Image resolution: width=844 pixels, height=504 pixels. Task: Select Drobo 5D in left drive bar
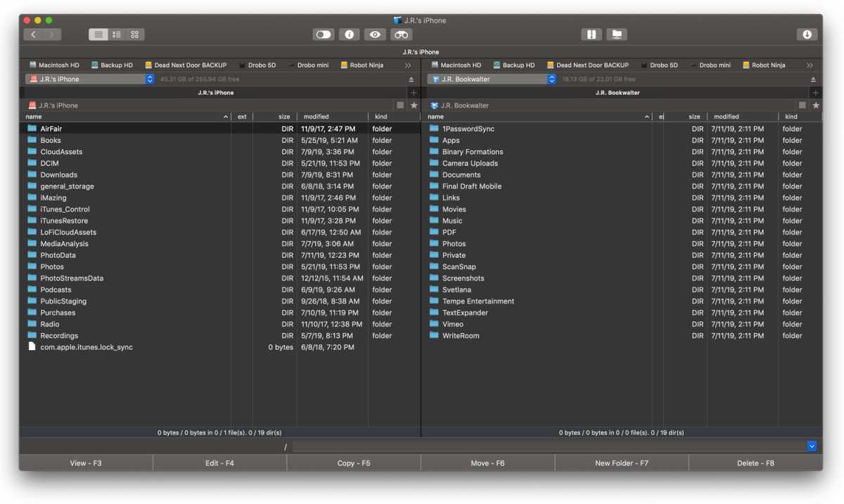click(257, 65)
